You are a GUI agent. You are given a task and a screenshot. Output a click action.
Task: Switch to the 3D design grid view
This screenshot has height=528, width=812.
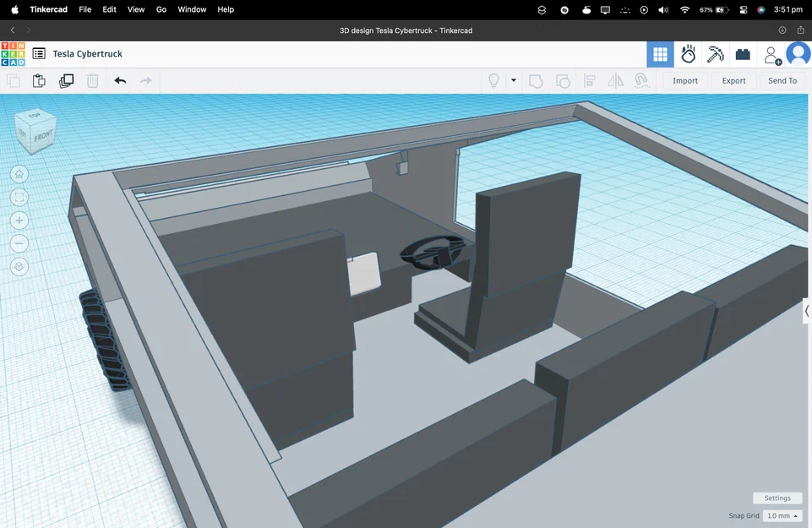[660, 54]
